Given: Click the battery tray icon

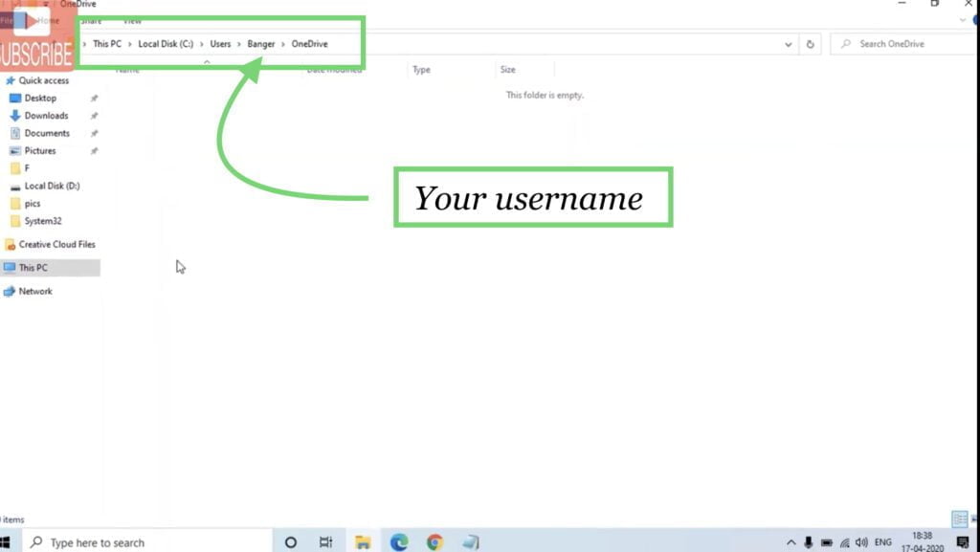Looking at the screenshot, I should (x=826, y=542).
